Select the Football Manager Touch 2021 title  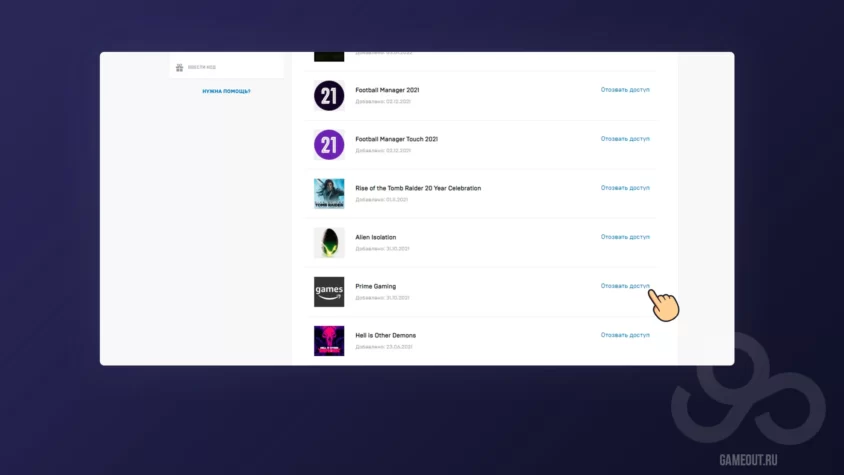coord(397,139)
